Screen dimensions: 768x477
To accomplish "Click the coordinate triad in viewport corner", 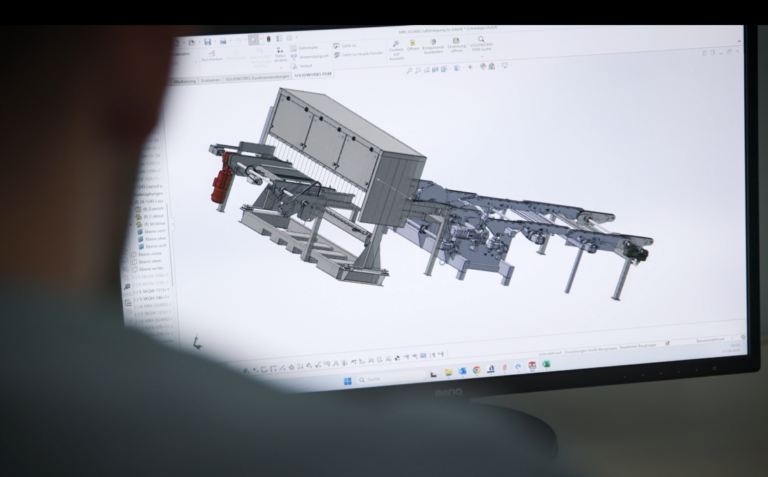I will click(x=196, y=342).
